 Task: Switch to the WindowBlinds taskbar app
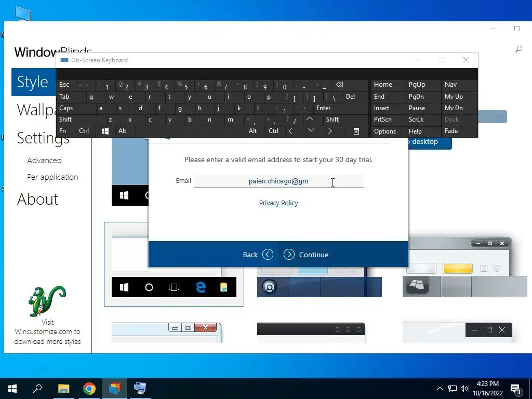(x=115, y=389)
